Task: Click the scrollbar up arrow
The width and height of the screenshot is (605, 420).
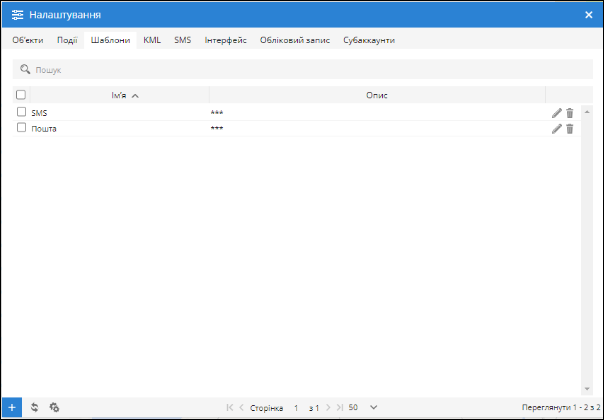Action: tap(587, 112)
